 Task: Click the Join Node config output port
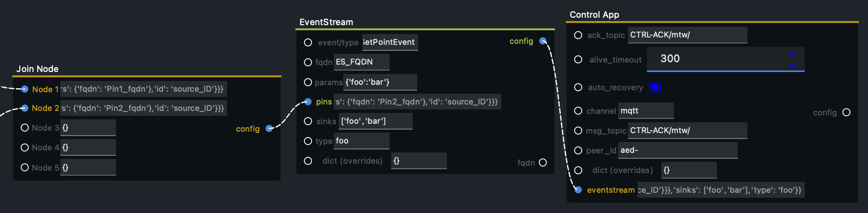[x=269, y=129]
